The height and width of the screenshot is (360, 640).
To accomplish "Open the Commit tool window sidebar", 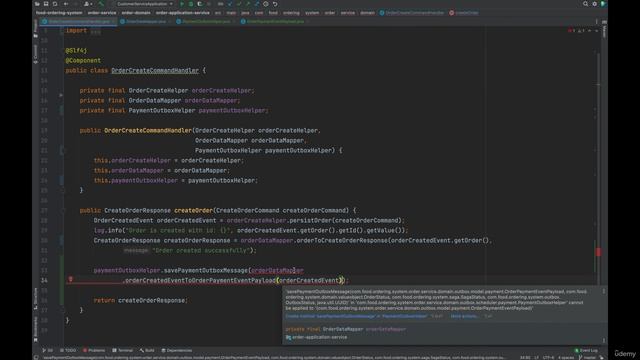I will tap(36, 53).
